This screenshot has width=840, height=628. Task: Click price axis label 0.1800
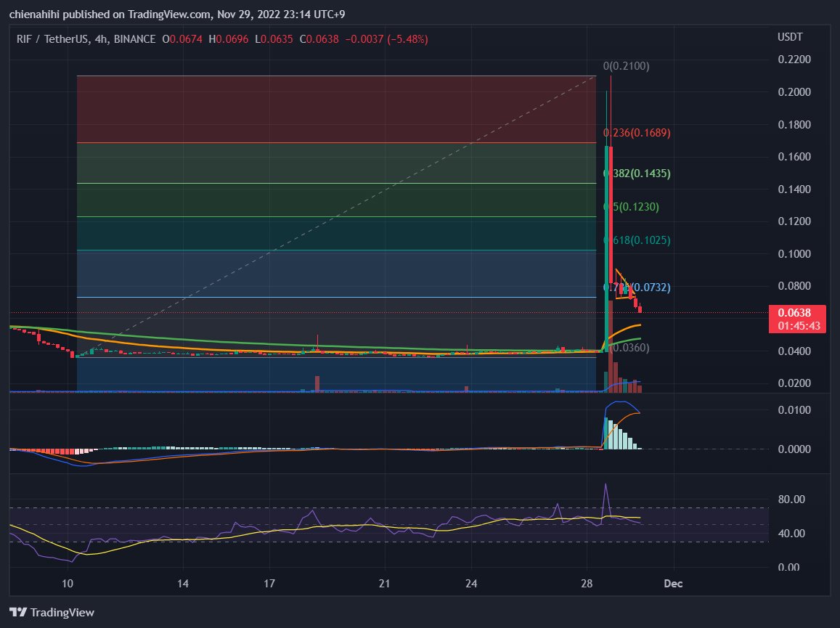794,124
